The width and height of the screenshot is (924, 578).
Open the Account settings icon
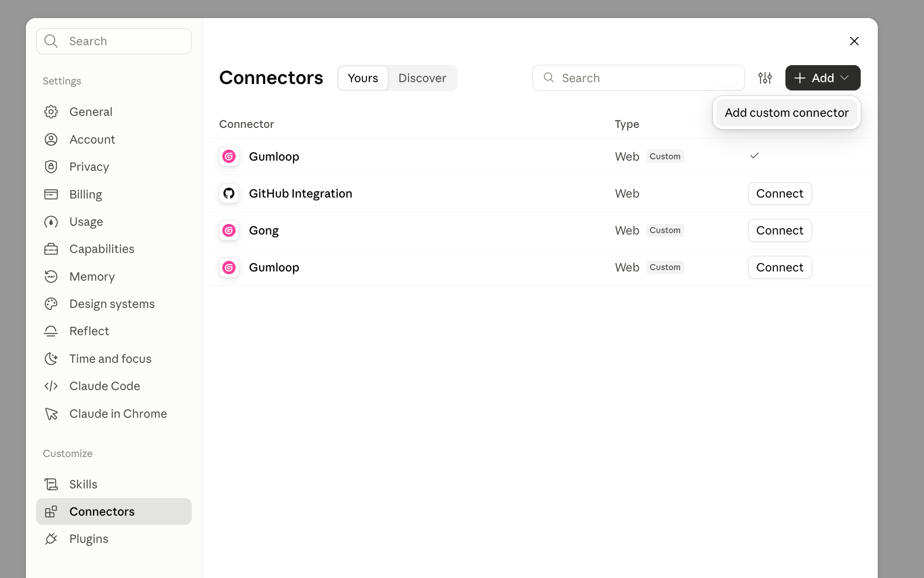51,139
